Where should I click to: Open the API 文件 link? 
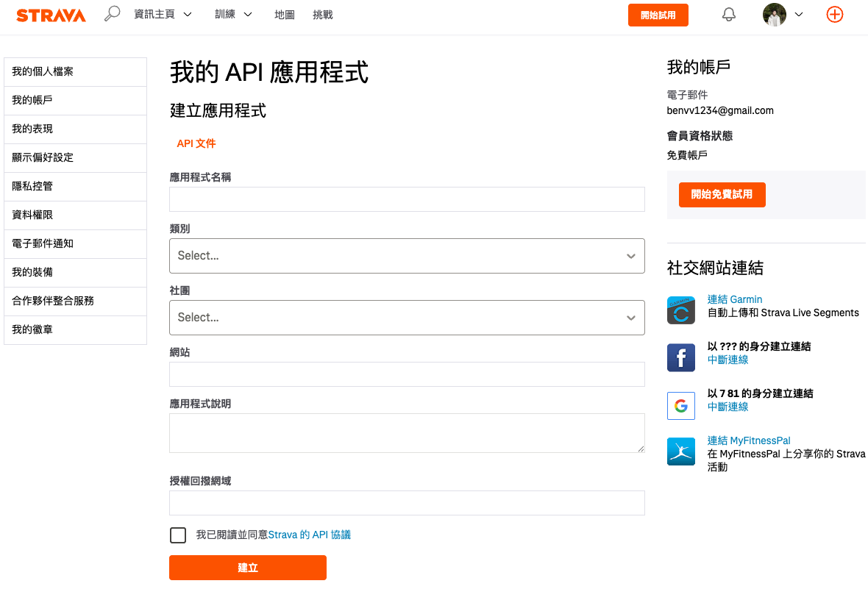tap(196, 144)
